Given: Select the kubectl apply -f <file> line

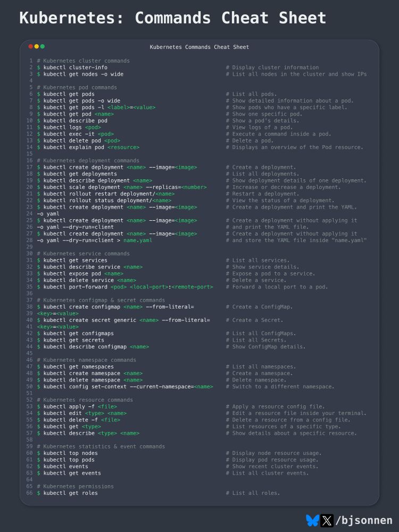Looking at the screenshot, I should 77,406.
